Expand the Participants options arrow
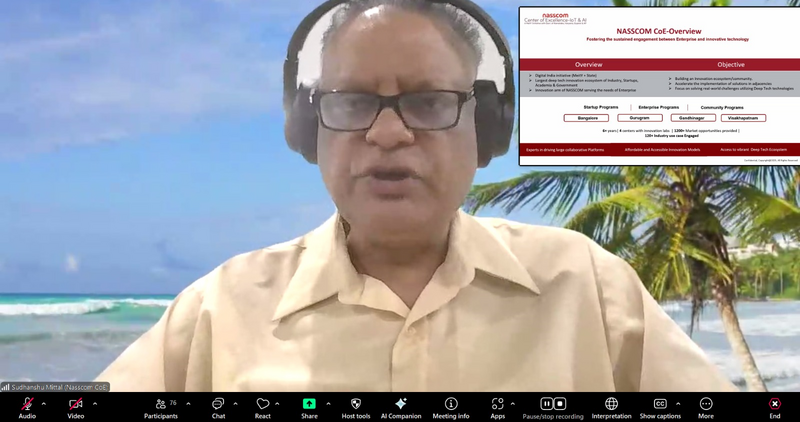 188,404
